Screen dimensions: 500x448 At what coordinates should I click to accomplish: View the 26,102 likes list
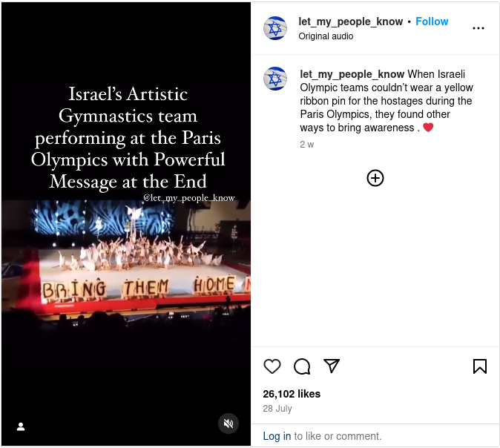click(292, 394)
